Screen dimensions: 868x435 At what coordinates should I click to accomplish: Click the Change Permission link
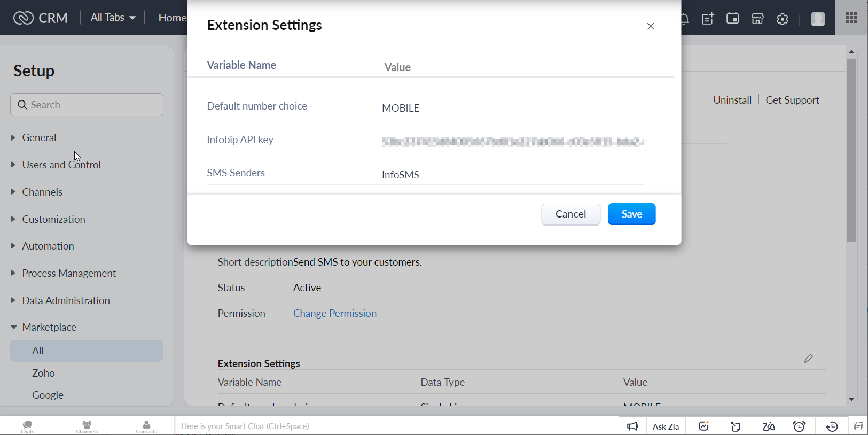(x=335, y=313)
